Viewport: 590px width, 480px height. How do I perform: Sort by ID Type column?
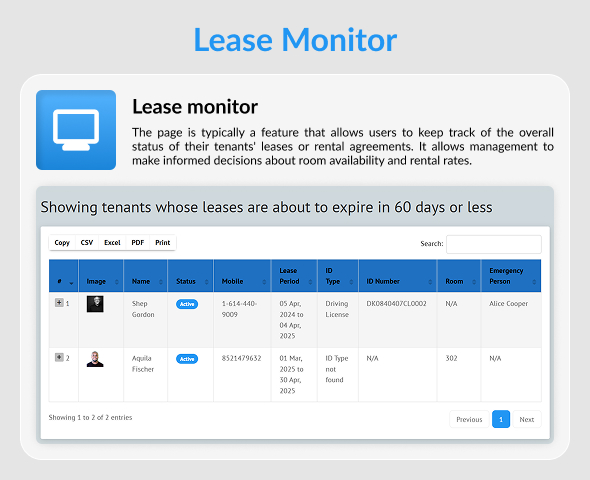(338, 276)
